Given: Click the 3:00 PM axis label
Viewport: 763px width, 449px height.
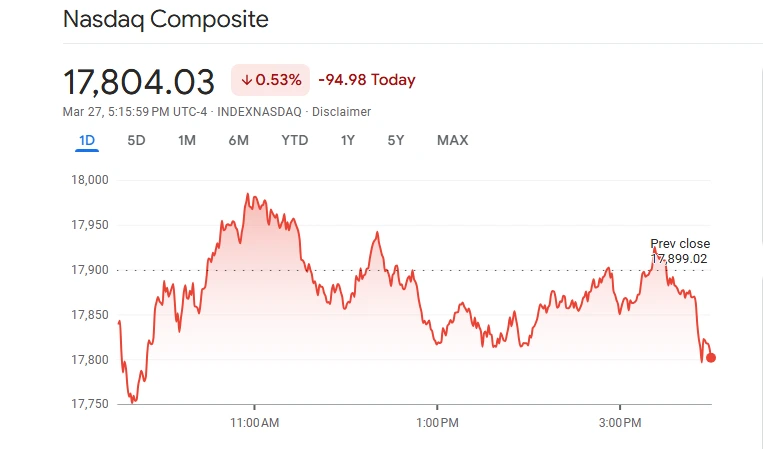Looking at the screenshot, I should coord(620,423).
